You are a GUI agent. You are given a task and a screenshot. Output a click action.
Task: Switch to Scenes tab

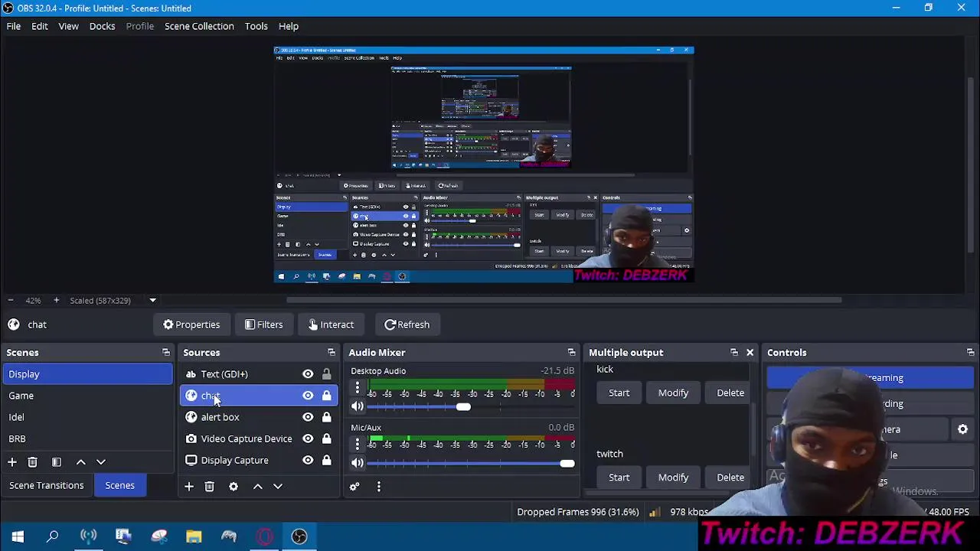[119, 485]
